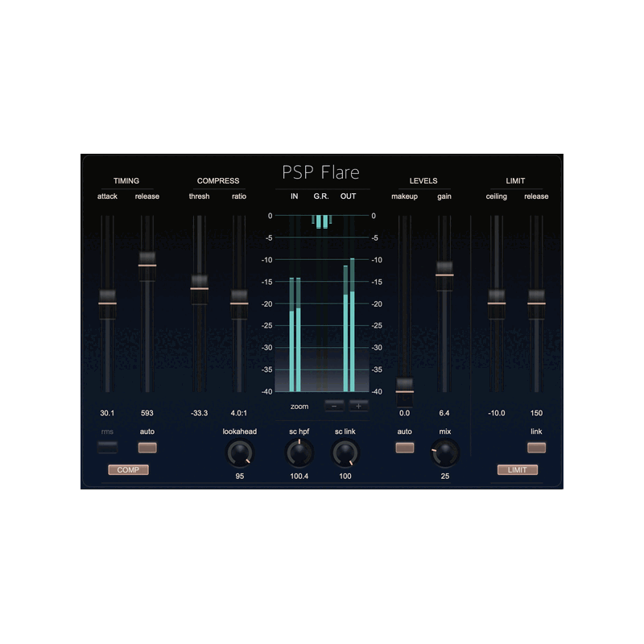644x644 pixels.
Task: Click the gain value 6.4
Action: [444, 413]
